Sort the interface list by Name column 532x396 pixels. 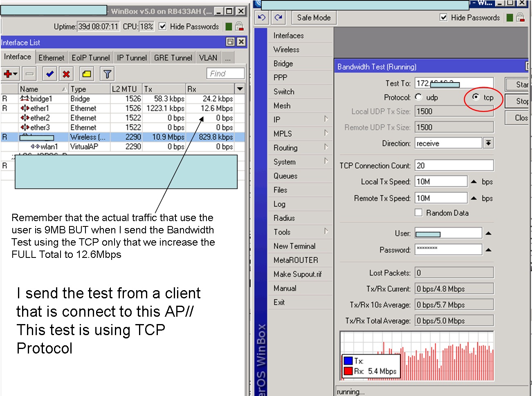tap(44, 89)
